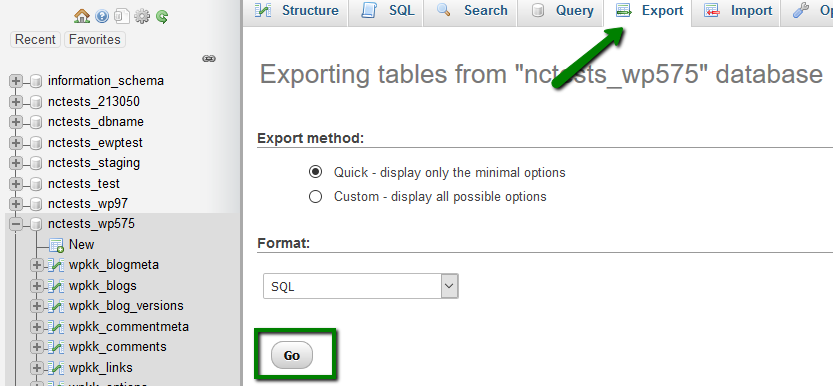Click the chain link icon in sidebar

click(209, 58)
